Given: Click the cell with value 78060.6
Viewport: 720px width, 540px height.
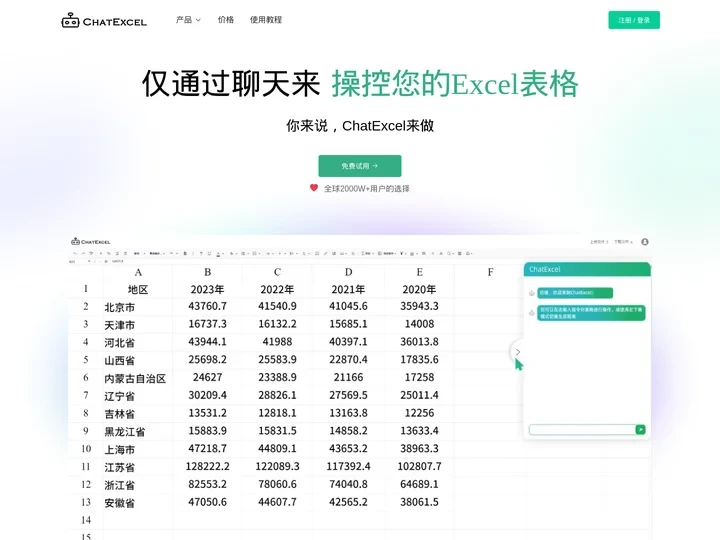Looking at the screenshot, I should pos(277,484).
